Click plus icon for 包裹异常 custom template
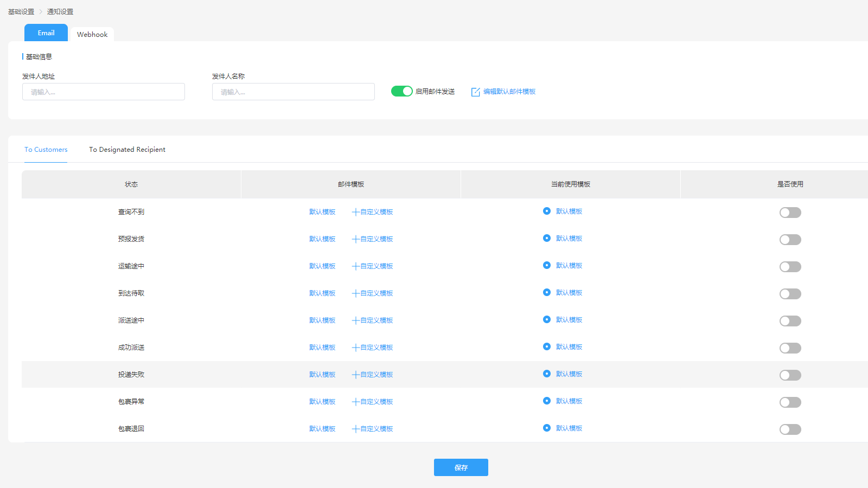868x488 pixels. 355,401
